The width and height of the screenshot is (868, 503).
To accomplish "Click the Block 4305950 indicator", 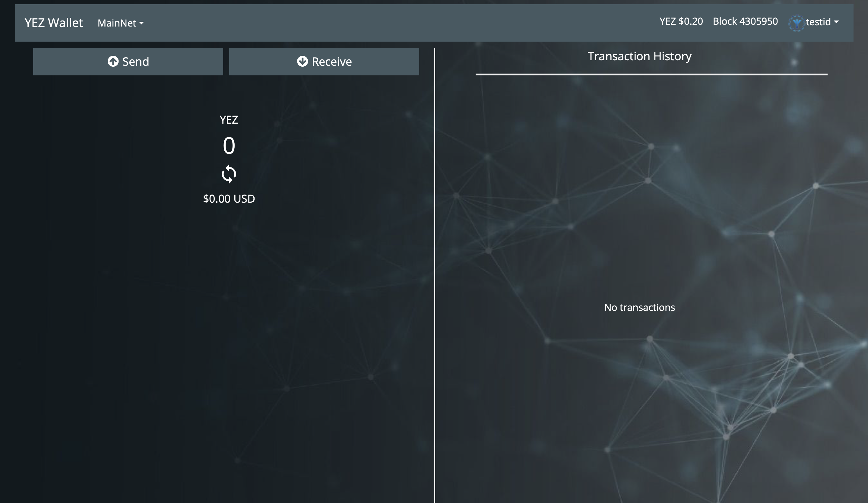I will [x=745, y=21].
